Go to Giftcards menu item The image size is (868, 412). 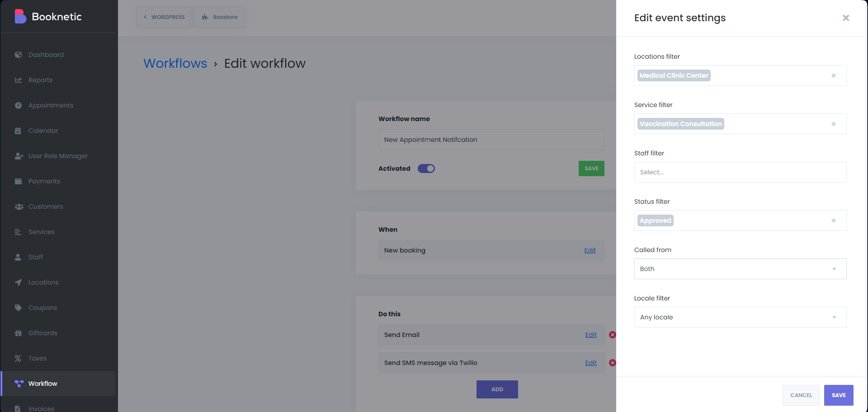58,333
